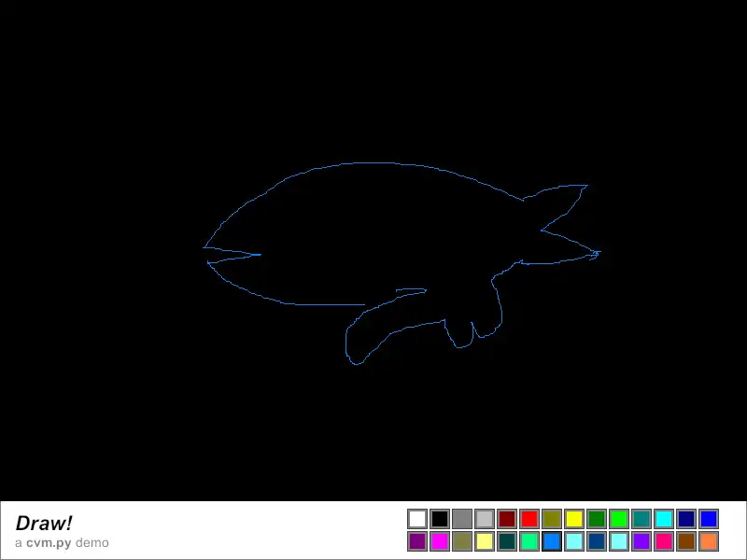Viewport: 747px width, 560px height.
Task: Click the "Draw!" title text
Action: click(44, 523)
